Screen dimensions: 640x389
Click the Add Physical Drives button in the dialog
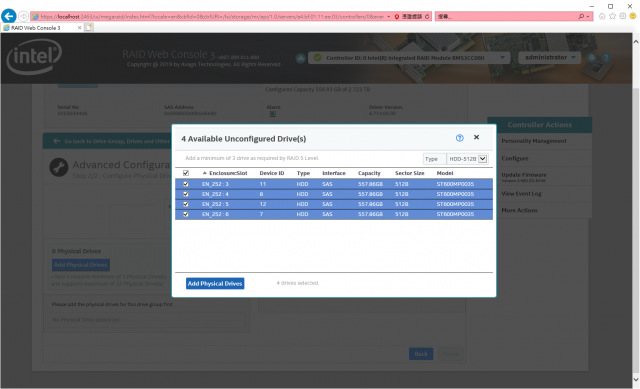point(215,283)
